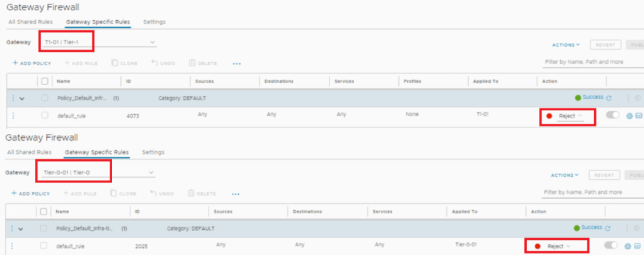644x255 pixels.
Task: Tick the header select-all checkbox in the T1-01 table
Action: click(x=44, y=81)
